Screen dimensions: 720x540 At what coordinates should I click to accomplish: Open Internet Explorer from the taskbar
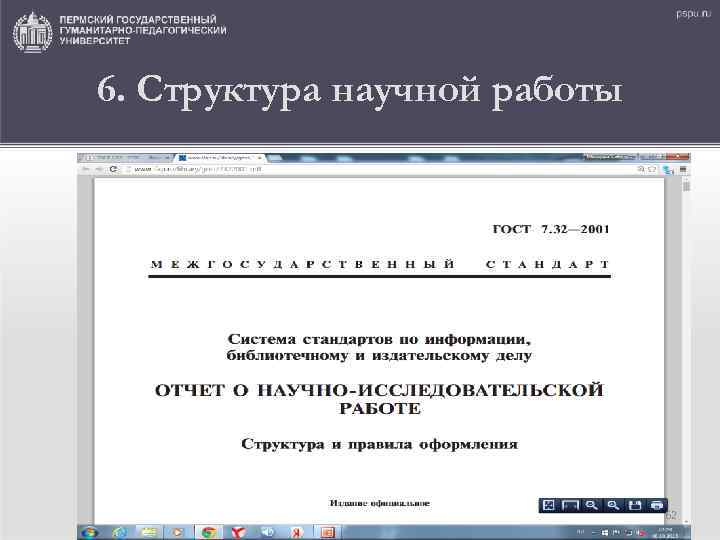tap(120, 533)
